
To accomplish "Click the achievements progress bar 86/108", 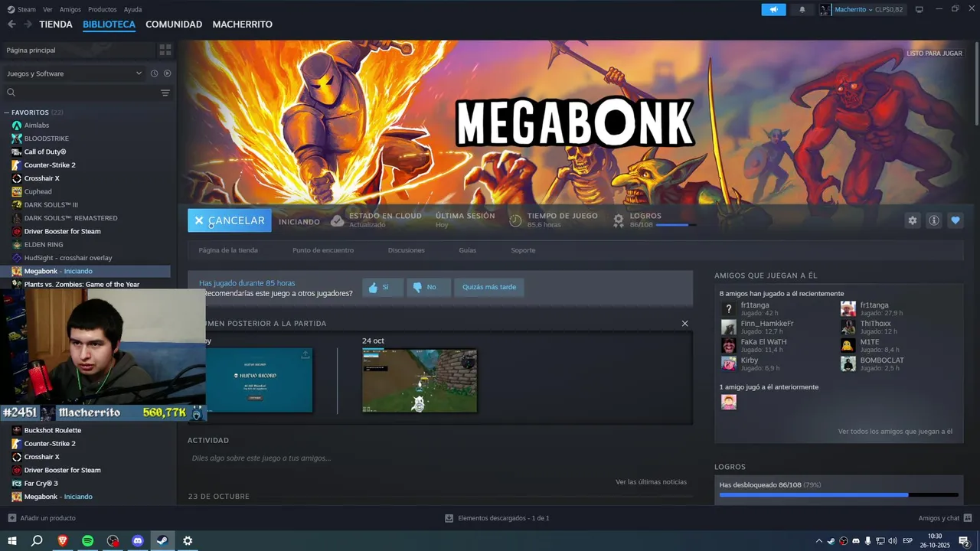I will [676, 225].
